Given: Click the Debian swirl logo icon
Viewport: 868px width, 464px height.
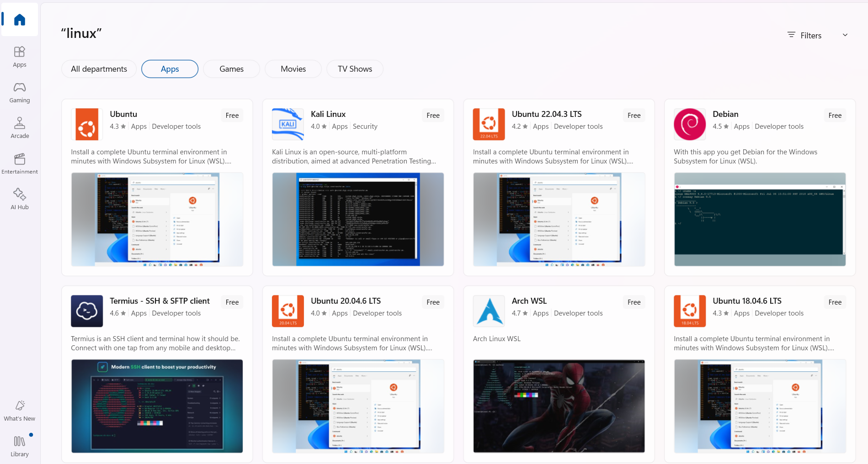Looking at the screenshot, I should click(x=690, y=124).
